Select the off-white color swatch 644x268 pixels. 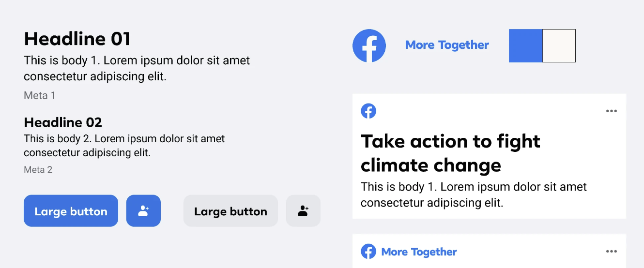pyautogui.click(x=559, y=45)
